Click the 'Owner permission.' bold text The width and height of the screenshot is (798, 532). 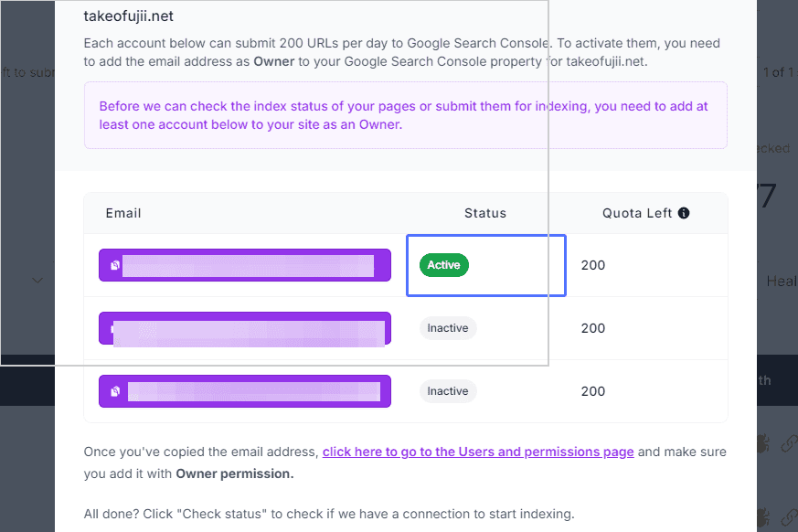pyautogui.click(x=235, y=474)
